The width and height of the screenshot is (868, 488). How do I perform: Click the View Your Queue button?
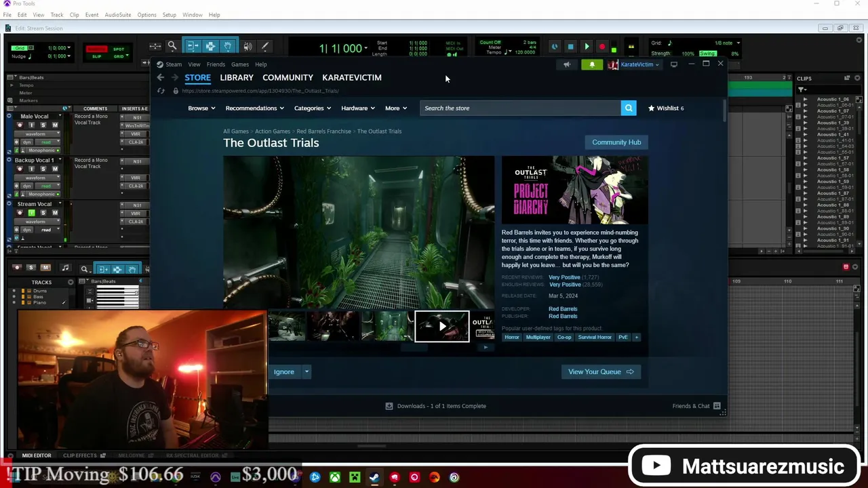tap(601, 371)
